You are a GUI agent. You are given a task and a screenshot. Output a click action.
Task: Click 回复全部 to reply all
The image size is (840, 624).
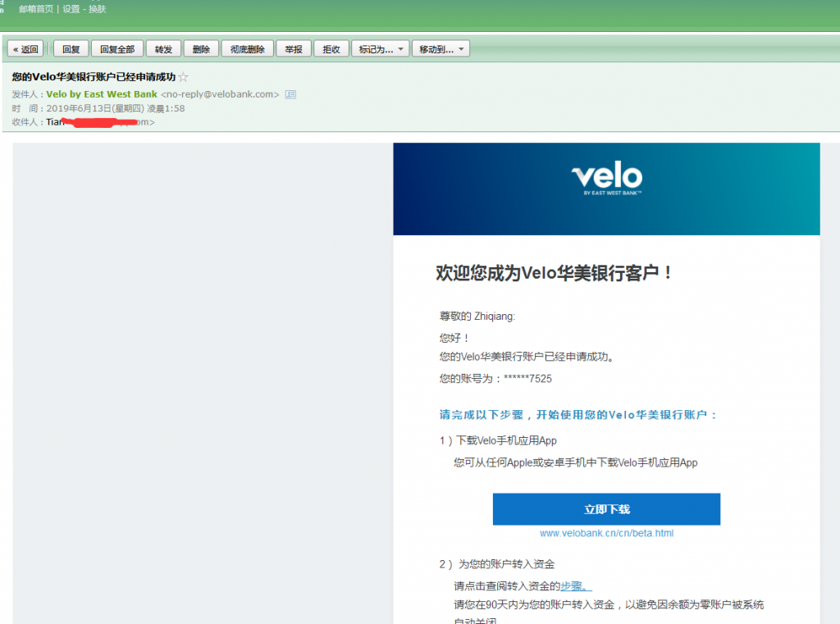point(117,48)
